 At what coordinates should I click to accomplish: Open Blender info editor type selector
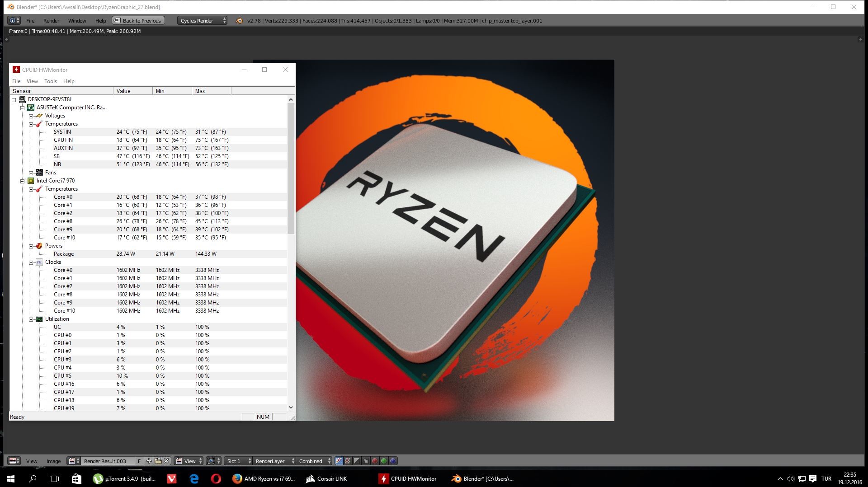(14, 20)
